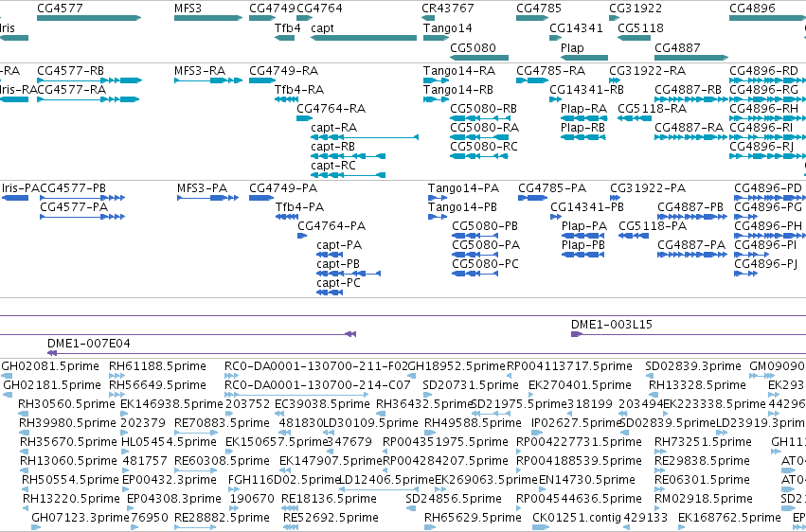Click the MFS3 gene label

pyautogui.click(x=188, y=9)
